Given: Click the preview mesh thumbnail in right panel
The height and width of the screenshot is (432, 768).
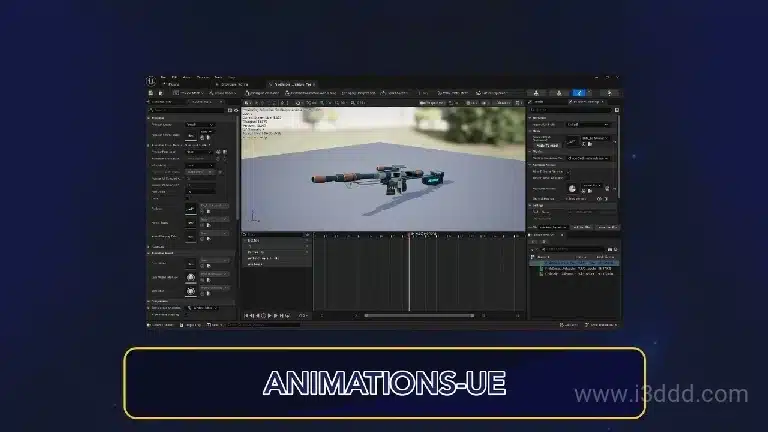Looking at the screenshot, I should click(x=572, y=142).
